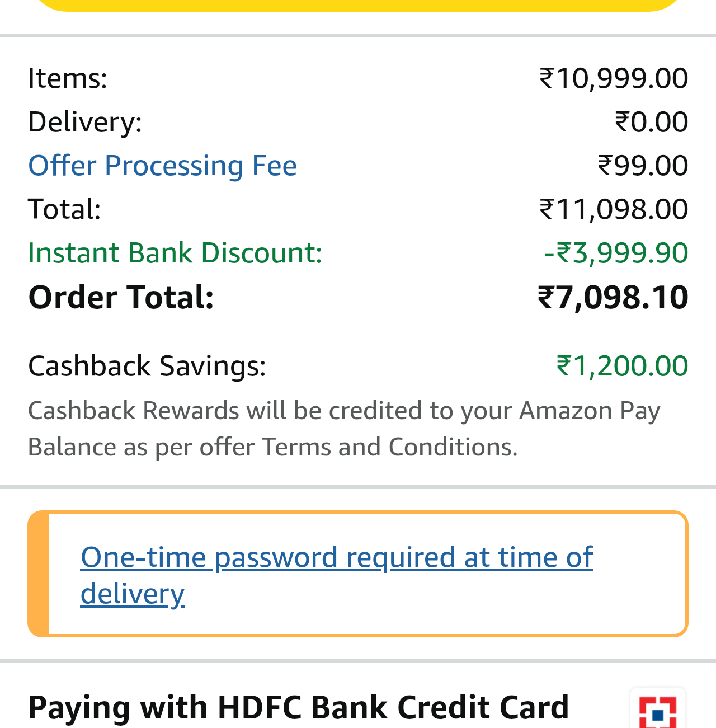Click the ₹99.00 processing fee amount

643,166
